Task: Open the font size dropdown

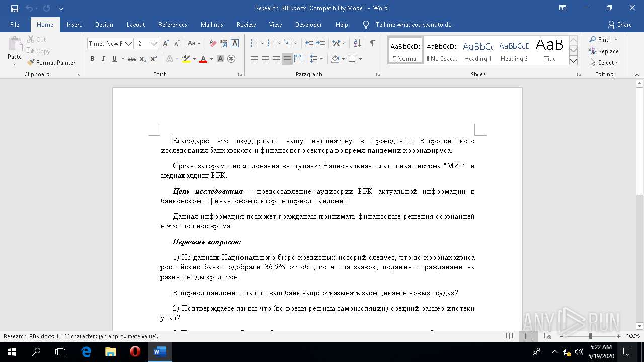Action: tap(154, 44)
